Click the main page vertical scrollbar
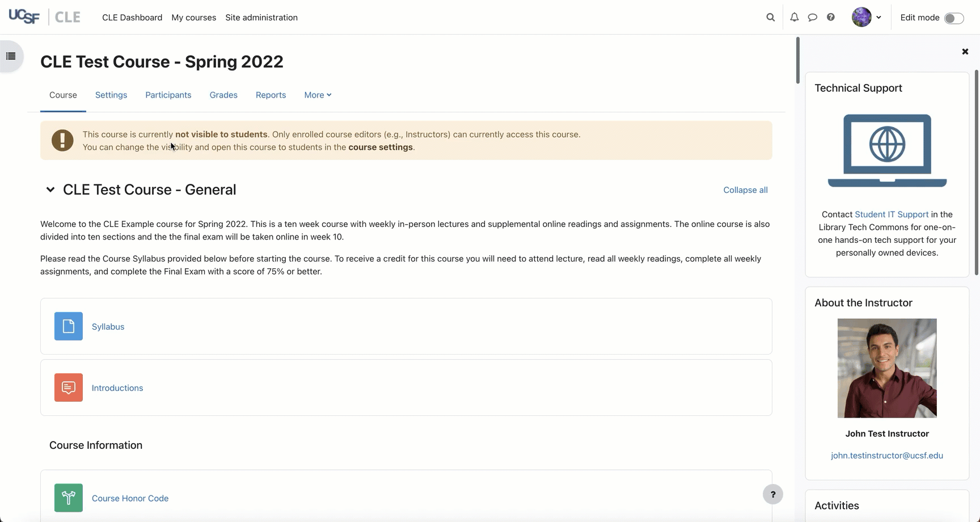This screenshot has height=522, width=980. click(x=797, y=60)
